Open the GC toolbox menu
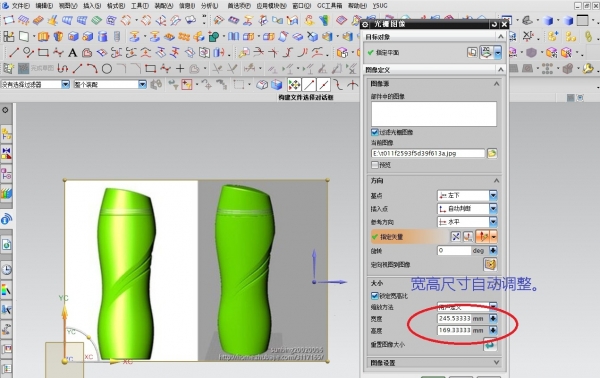The image size is (600, 378). click(329, 6)
